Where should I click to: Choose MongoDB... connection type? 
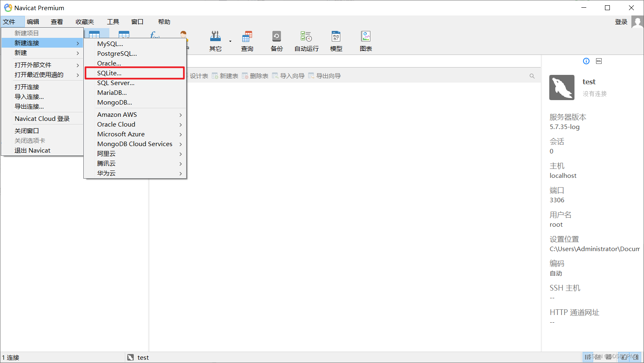[x=135, y=103]
